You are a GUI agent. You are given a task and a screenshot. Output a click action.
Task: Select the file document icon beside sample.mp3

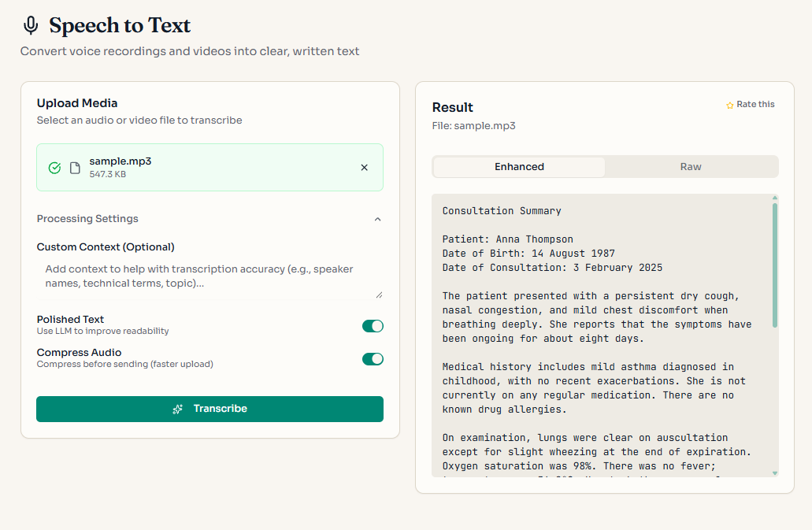tap(74, 167)
